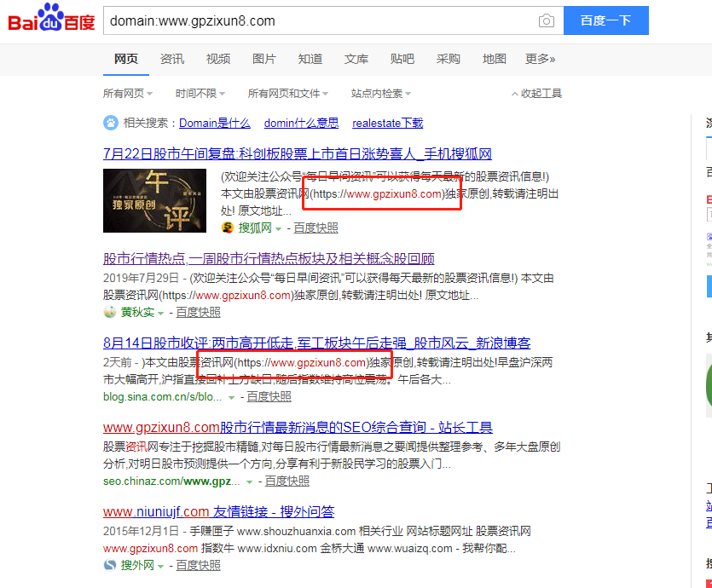Screen dimensions: 712x588
Task: Open result www.gpzixun8.com SEO综合查询 站长工具
Action: pyautogui.click(x=298, y=428)
